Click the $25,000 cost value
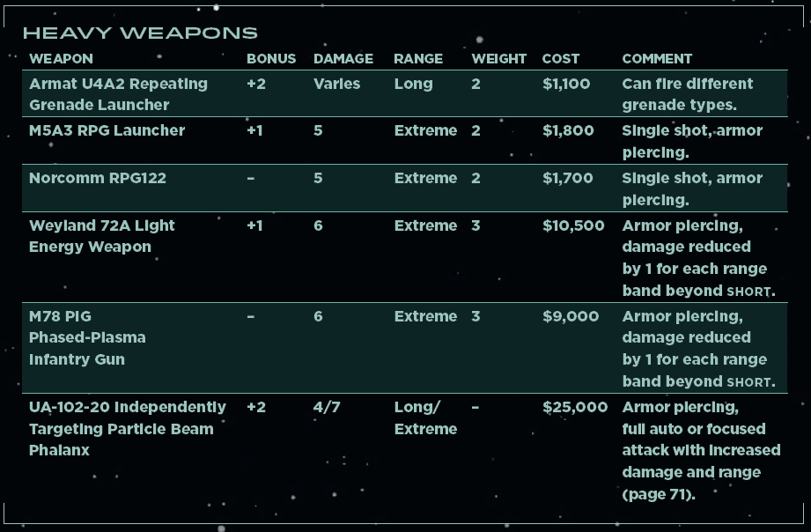811x532 pixels. [x=575, y=407]
